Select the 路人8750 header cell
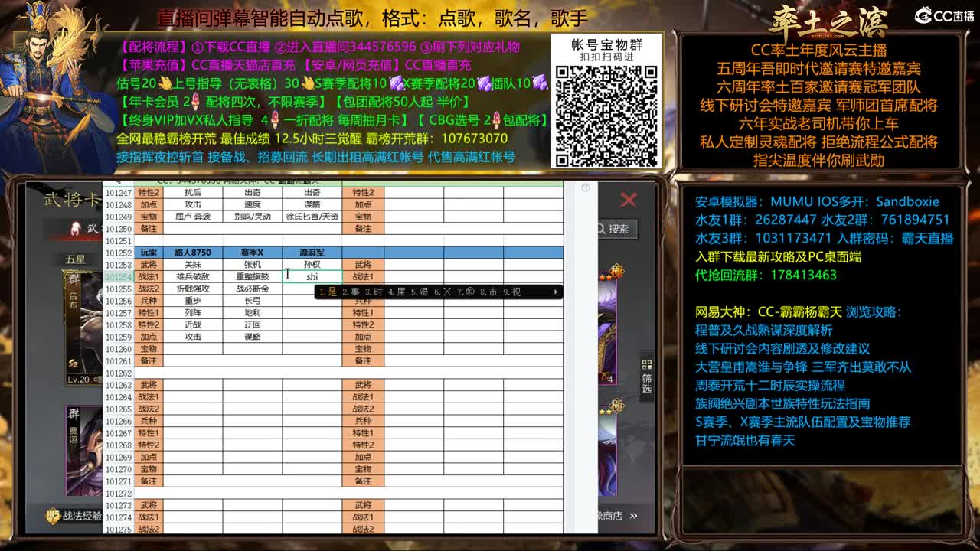The width and height of the screenshot is (980, 551). coord(193,252)
